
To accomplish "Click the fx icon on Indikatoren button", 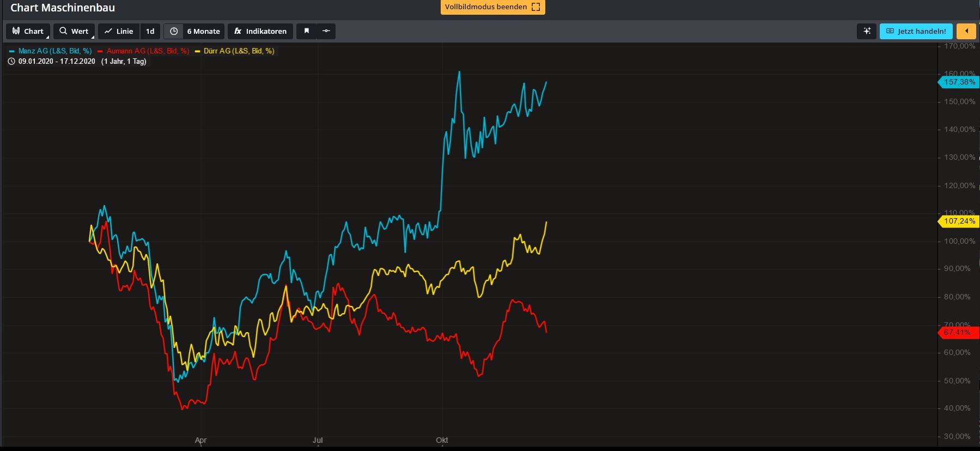I will tap(238, 31).
